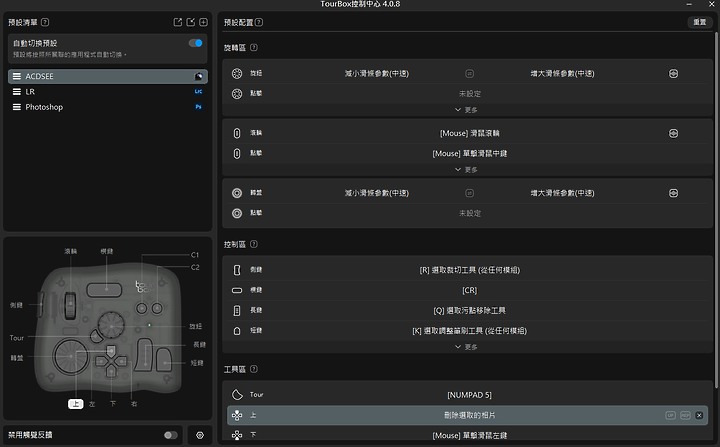
Task: Click the drag handle of ACDSEE preset
Action: click(x=17, y=76)
